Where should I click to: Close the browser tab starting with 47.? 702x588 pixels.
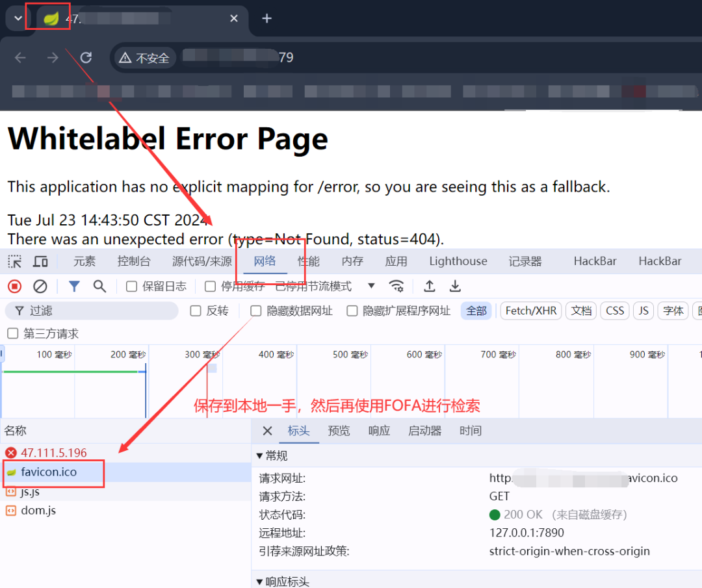pos(234,18)
